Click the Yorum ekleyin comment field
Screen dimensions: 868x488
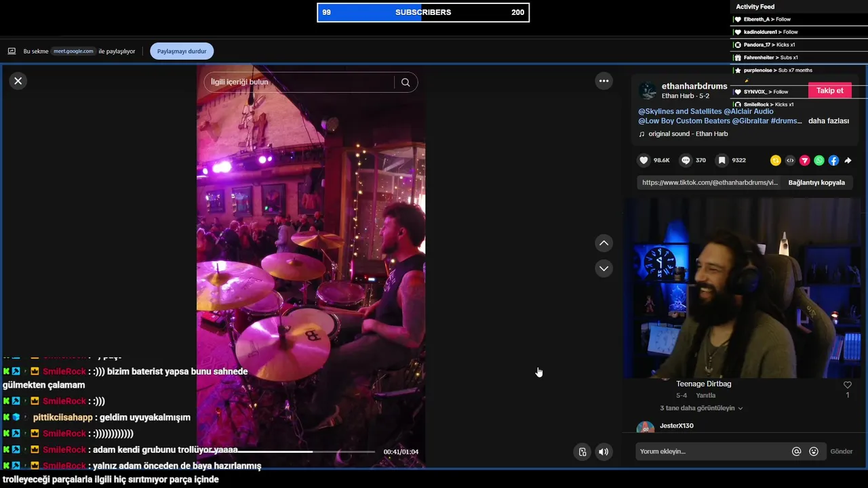point(712,451)
